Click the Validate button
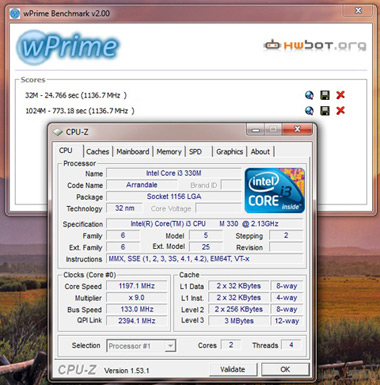Image resolution: width=380 pixels, height=385 pixels. (233, 369)
